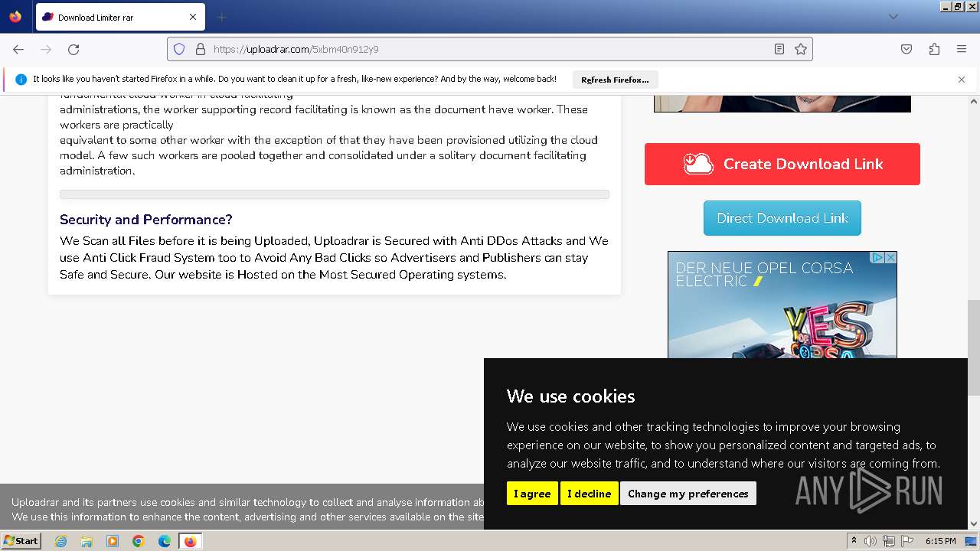Click the volume speaker tray icon
This screenshot has width=980, height=551.
pyautogui.click(x=871, y=541)
